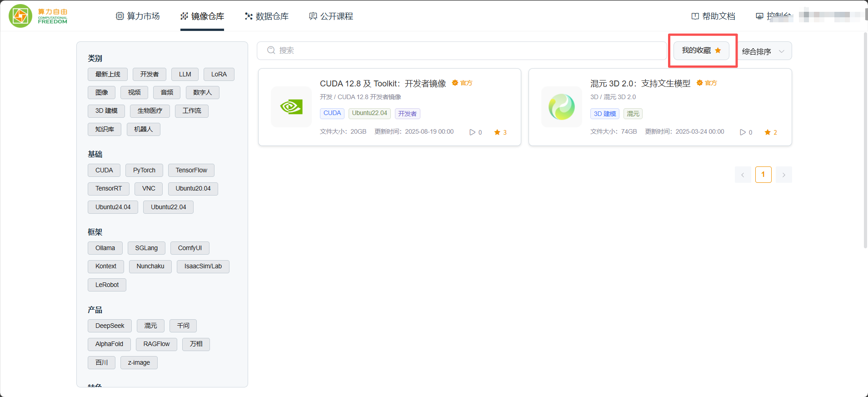This screenshot has width=868, height=397.
Task: Click the green 混元 3D image icon
Action: [x=561, y=107]
